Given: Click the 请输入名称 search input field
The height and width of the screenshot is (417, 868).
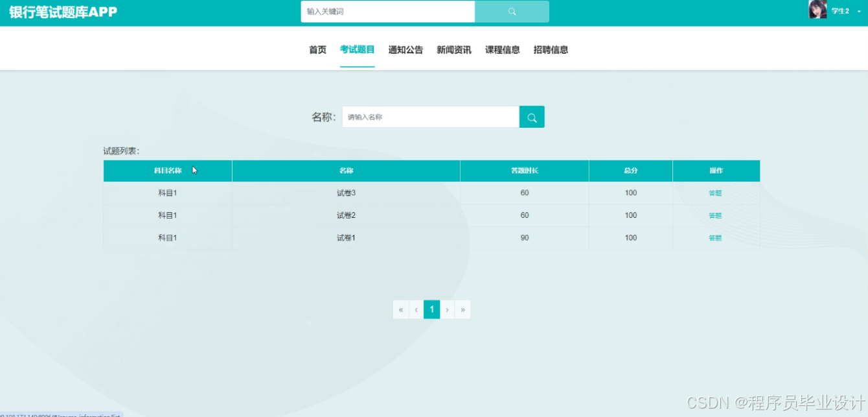Looking at the screenshot, I should pyautogui.click(x=429, y=117).
